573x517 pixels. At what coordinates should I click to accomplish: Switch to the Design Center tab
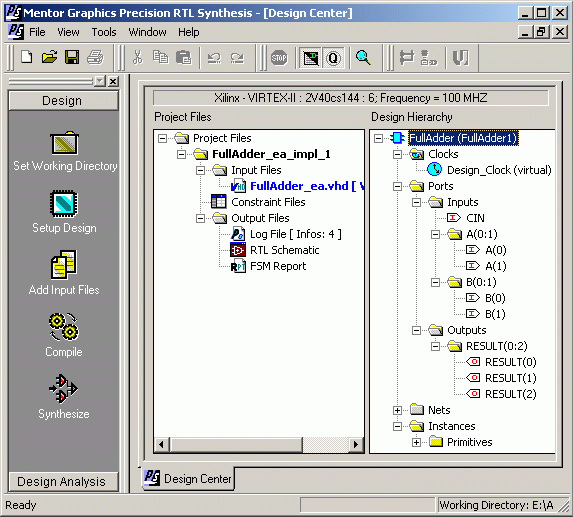point(188,478)
